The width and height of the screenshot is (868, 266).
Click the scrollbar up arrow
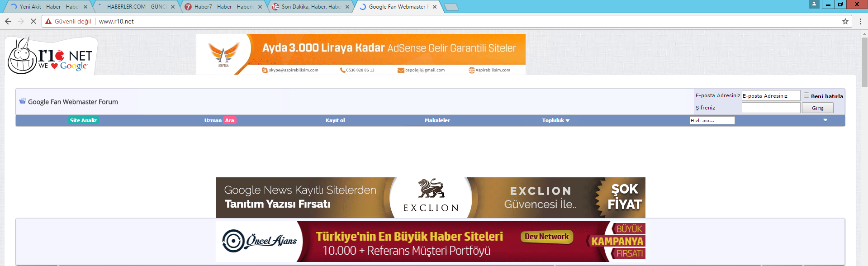[x=864, y=33]
